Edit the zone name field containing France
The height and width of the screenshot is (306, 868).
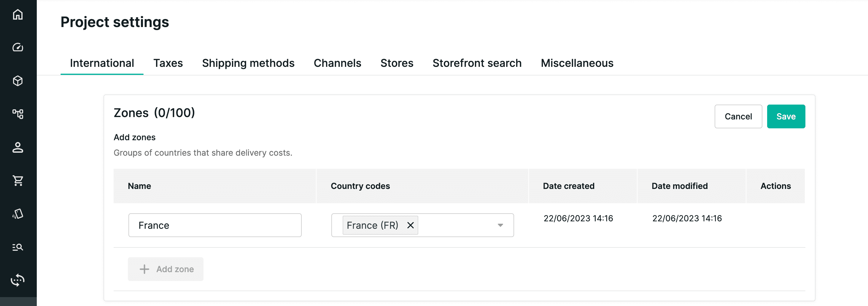pos(215,225)
